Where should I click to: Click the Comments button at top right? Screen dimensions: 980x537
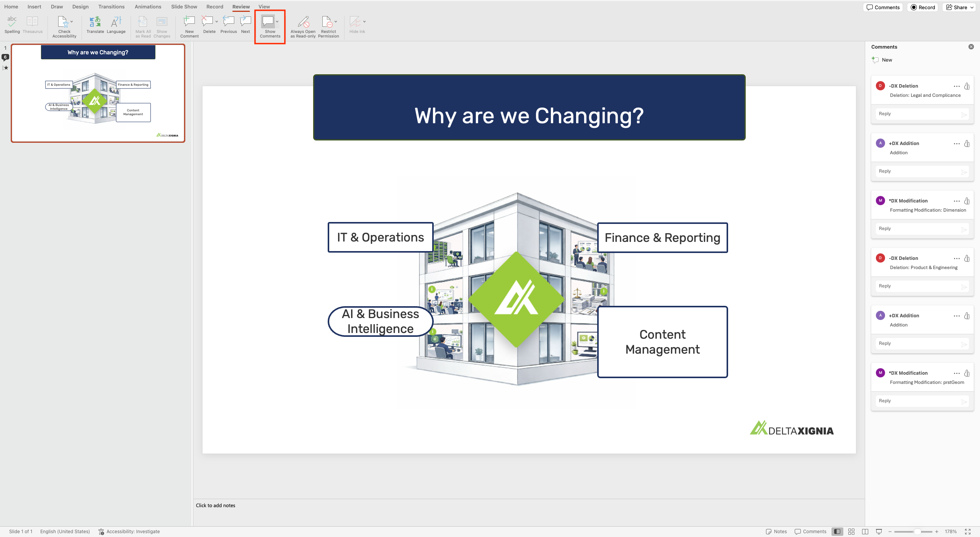pyautogui.click(x=883, y=7)
